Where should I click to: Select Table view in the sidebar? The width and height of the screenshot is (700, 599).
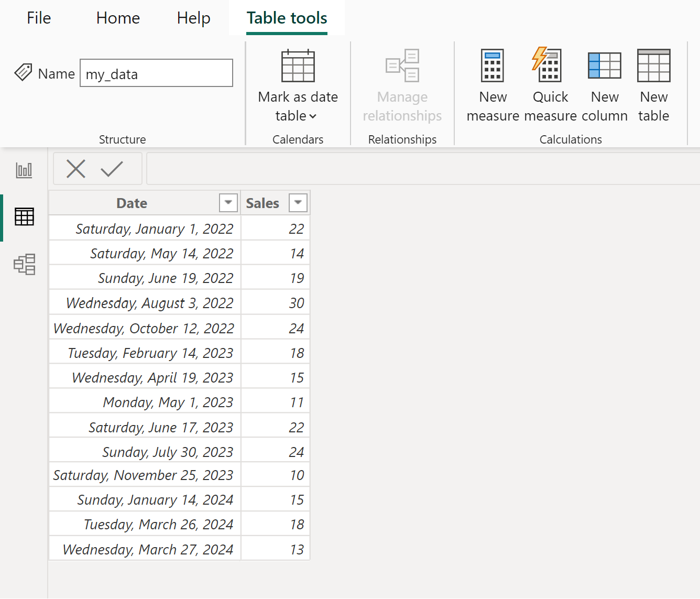pos(24,216)
